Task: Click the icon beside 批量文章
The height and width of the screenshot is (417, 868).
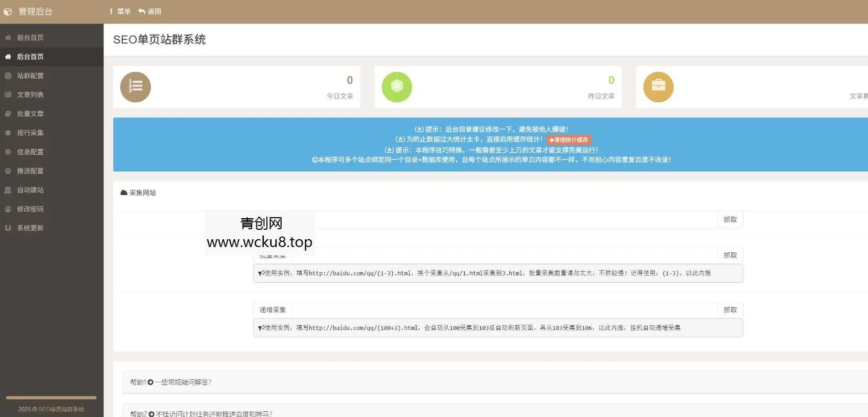Action: (8, 114)
